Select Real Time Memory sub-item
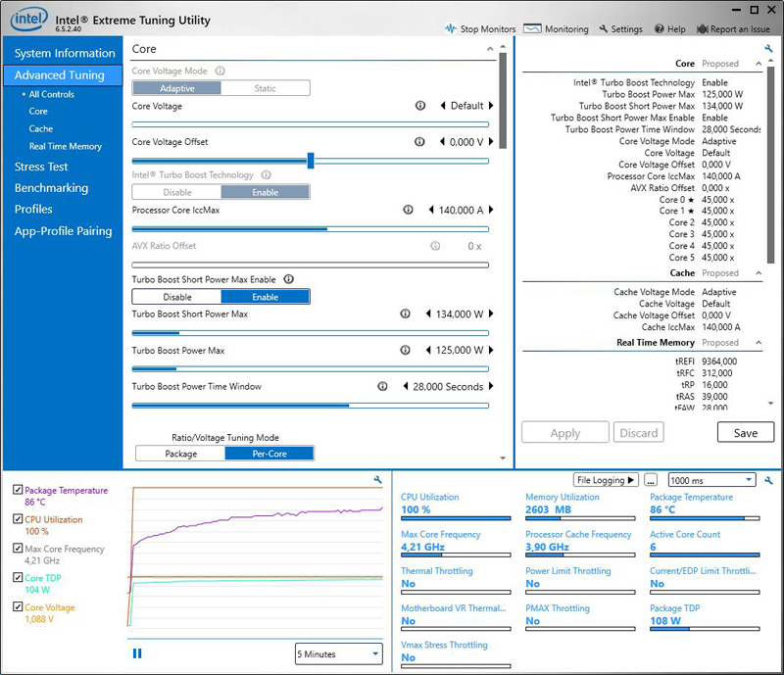 click(65, 146)
